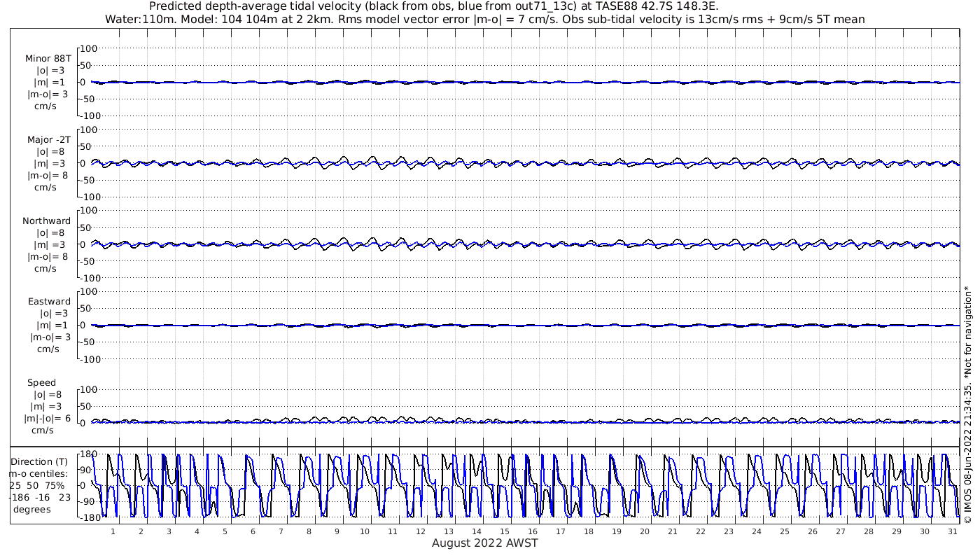Click '|m-o|= 8' under Northward
The height and width of the screenshot is (558, 980).
click(x=48, y=256)
